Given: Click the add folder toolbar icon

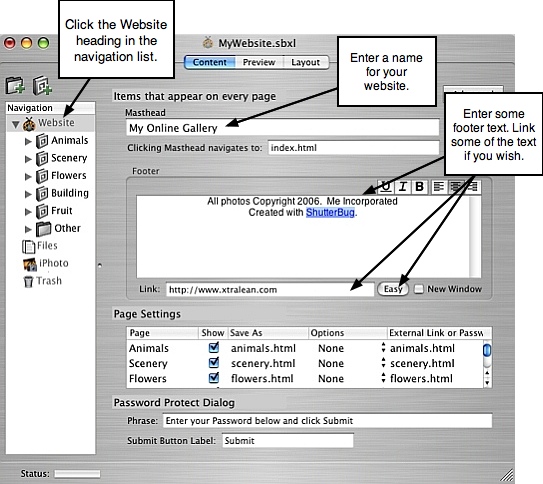Looking at the screenshot, I should 15,85.
